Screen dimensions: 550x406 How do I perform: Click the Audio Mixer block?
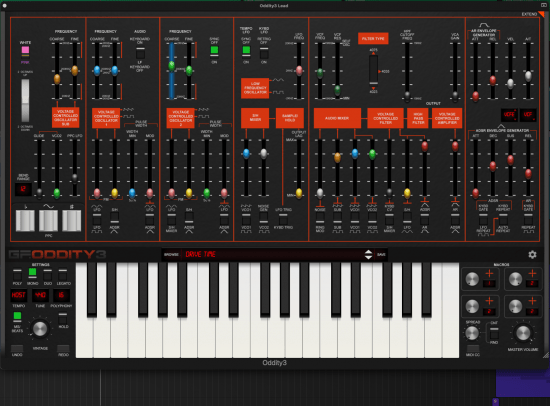point(337,118)
